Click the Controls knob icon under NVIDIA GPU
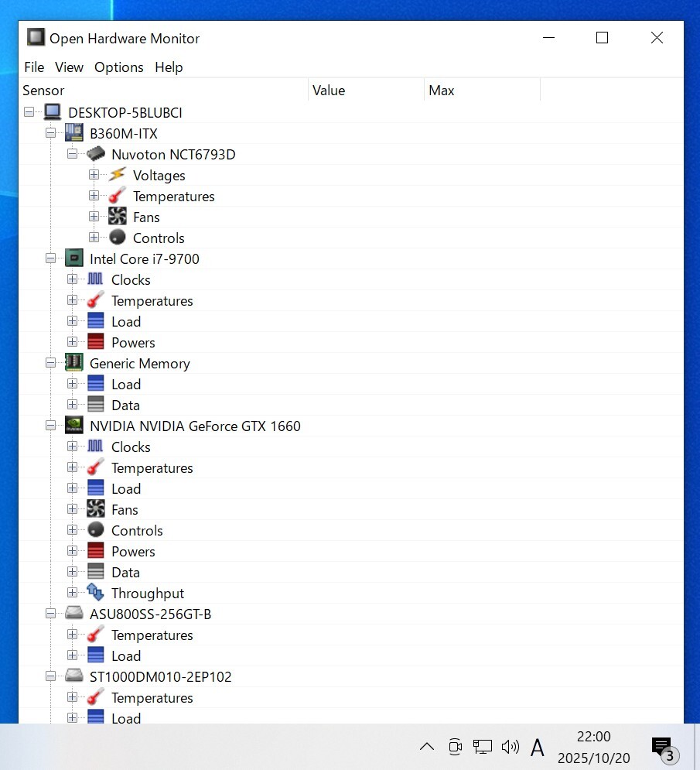Image resolution: width=700 pixels, height=770 pixels. pyautogui.click(x=95, y=529)
